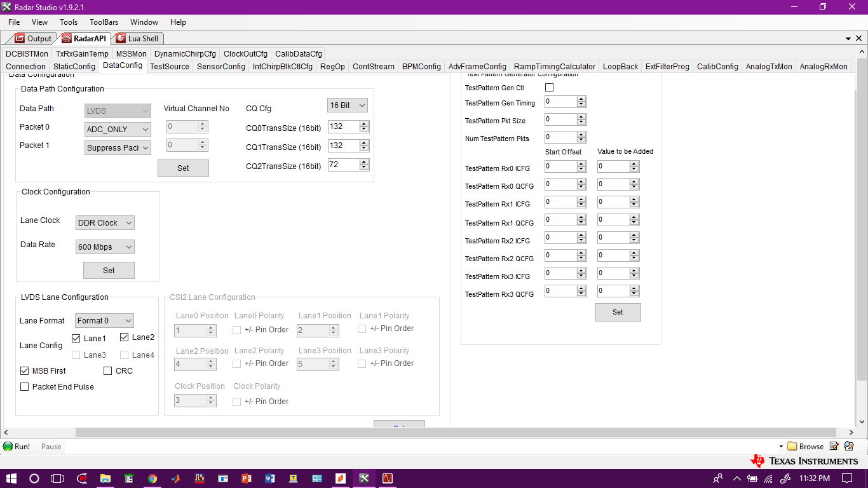Click the Cortana circle icon
The width and height of the screenshot is (868, 488).
(x=34, y=478)
